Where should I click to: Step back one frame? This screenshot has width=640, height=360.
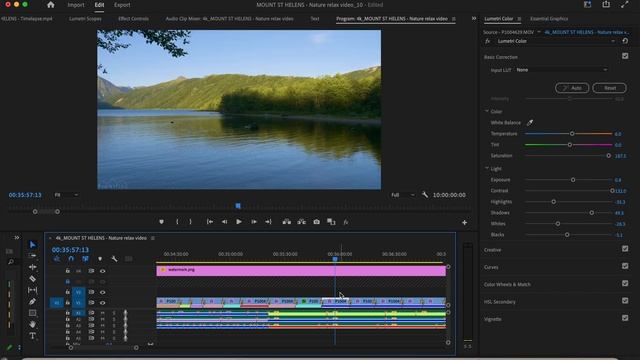pos(224,222)
